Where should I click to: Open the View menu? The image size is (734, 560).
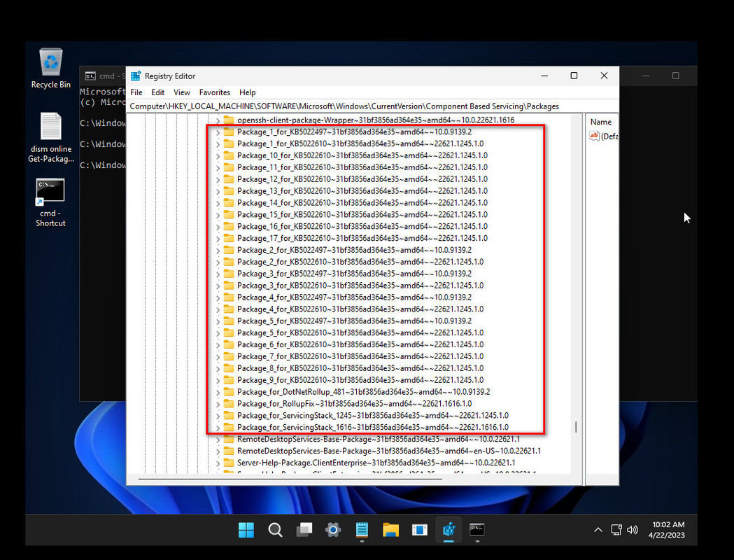coord(182,92)
